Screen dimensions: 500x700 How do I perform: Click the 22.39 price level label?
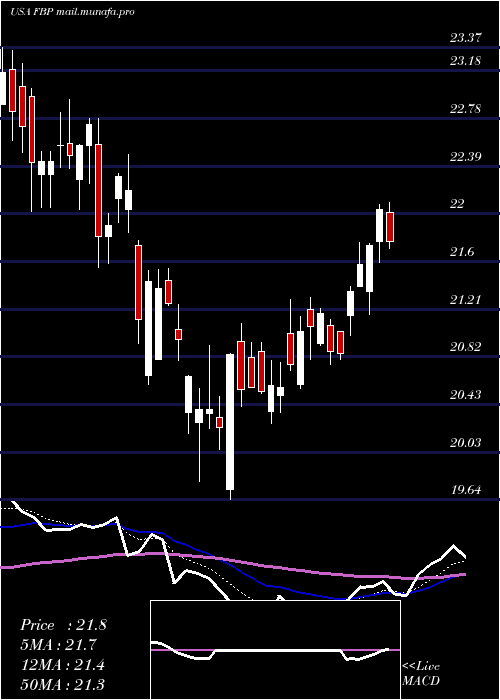coord(466,156)
